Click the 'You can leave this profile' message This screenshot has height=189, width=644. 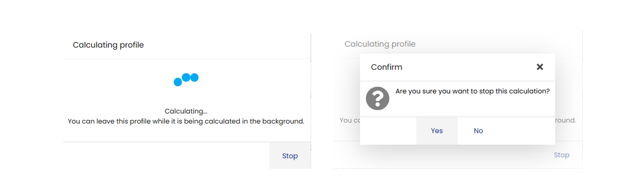186,121
